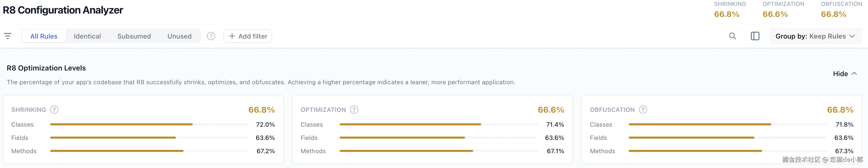Click the Obfuscation Methods progress bar
The image size is (868, 168).
click(x=728, y=151)
